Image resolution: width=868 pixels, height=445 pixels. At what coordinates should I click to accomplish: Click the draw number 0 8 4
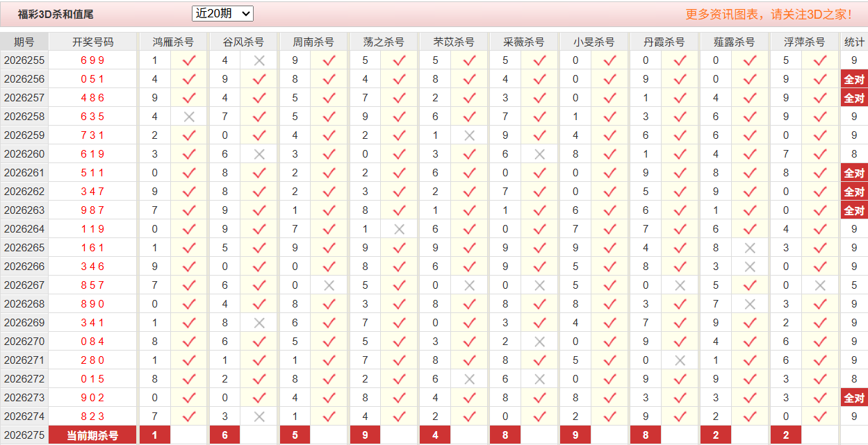92,342
